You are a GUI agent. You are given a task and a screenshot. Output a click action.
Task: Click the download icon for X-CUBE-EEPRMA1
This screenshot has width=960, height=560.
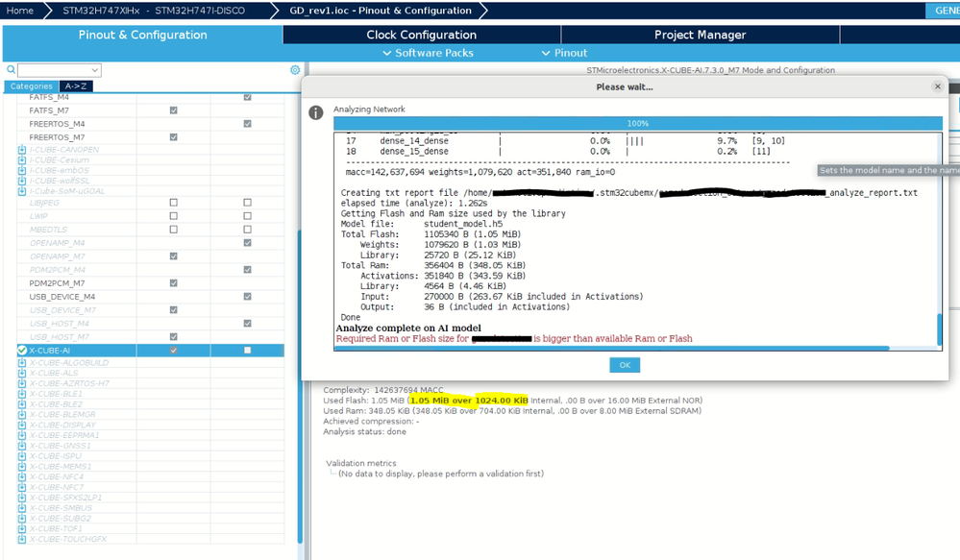pyautogui.click(x=22, y=435)
